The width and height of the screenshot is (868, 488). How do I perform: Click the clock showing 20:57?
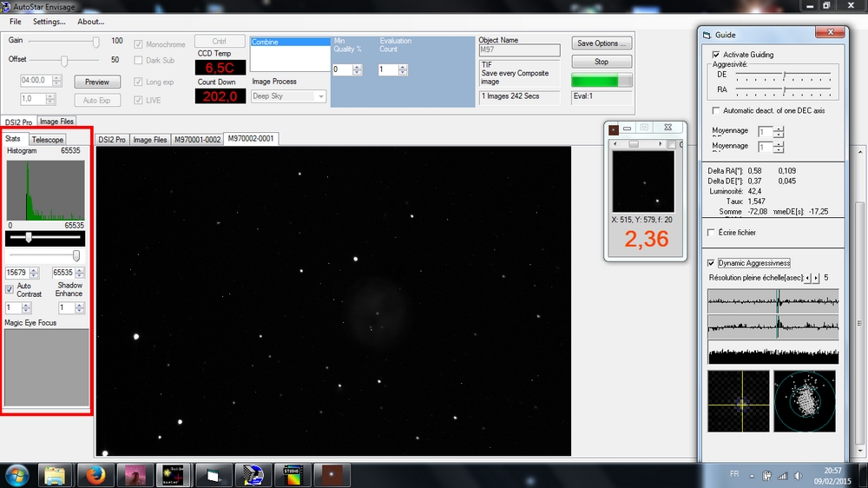tap(832, 471)
